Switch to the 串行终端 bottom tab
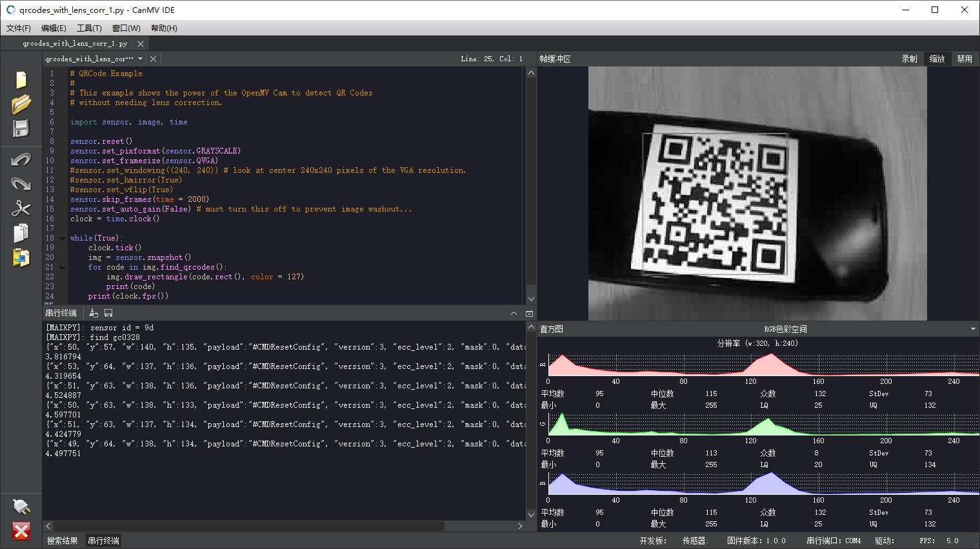The height and width of the screenshot is (549, 980). (104, 541)
